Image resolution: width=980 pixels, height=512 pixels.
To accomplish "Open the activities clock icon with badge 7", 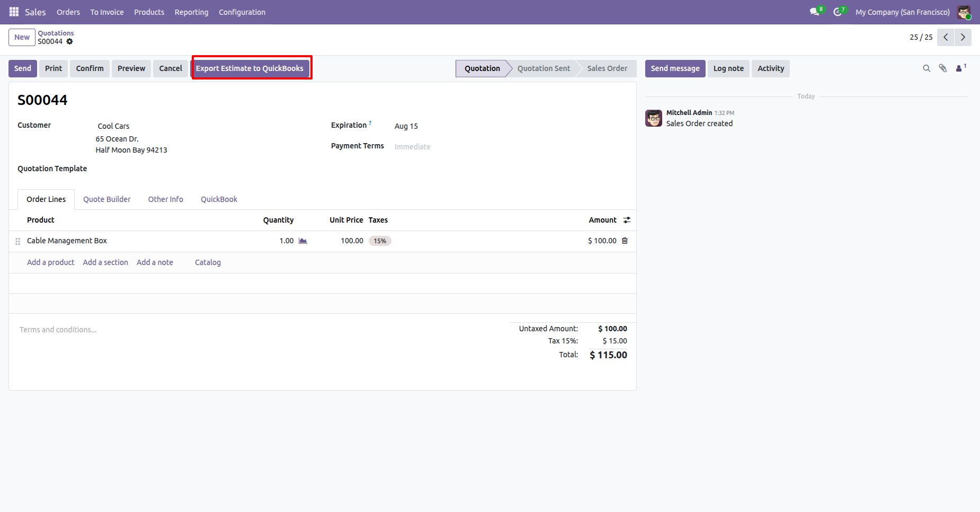I will 839,12.
